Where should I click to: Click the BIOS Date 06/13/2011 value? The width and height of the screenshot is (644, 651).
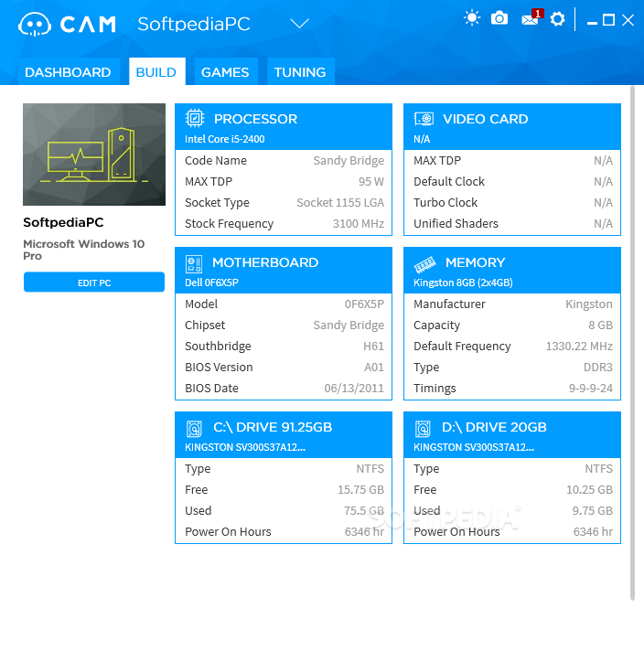pyautogui.click(x=354, y=389)
